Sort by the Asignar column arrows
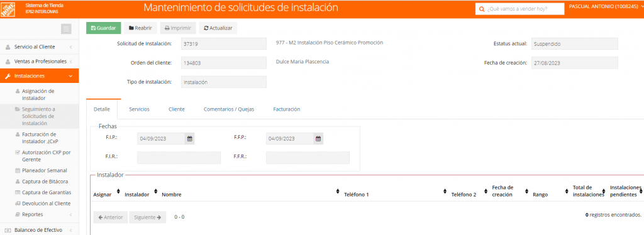 coord(118,192)
